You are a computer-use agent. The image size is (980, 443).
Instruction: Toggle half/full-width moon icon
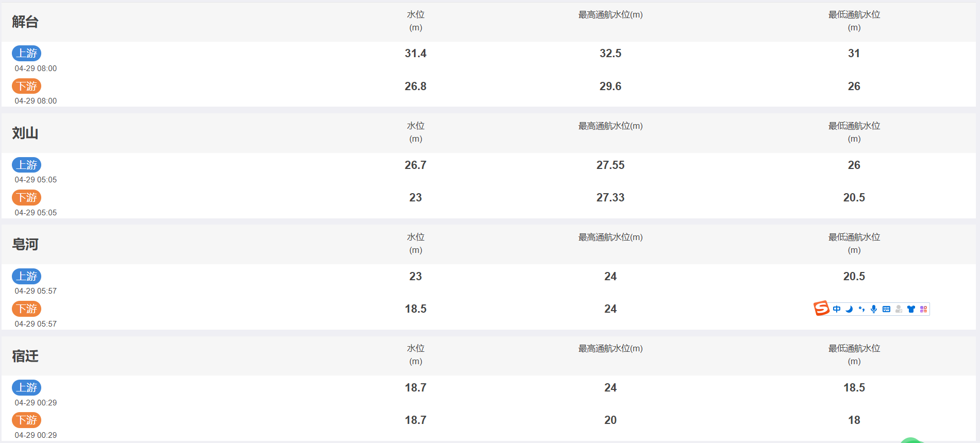tap(849, 309)
